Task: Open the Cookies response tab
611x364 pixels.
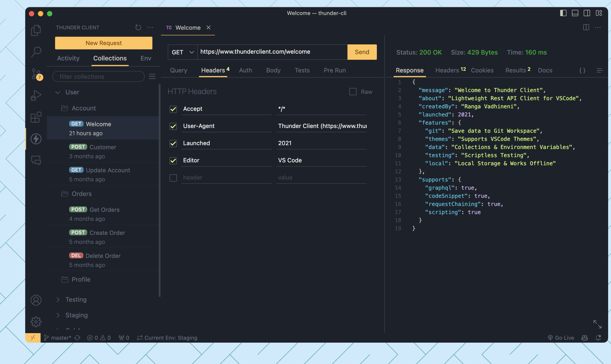Action: coord(482,70)
